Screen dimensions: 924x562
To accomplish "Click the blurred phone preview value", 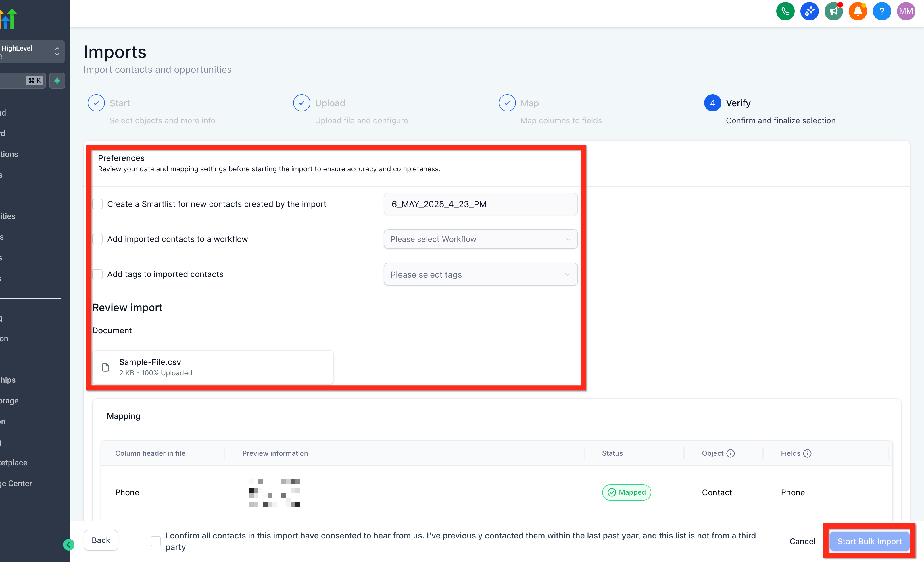I will coord(274,493).
